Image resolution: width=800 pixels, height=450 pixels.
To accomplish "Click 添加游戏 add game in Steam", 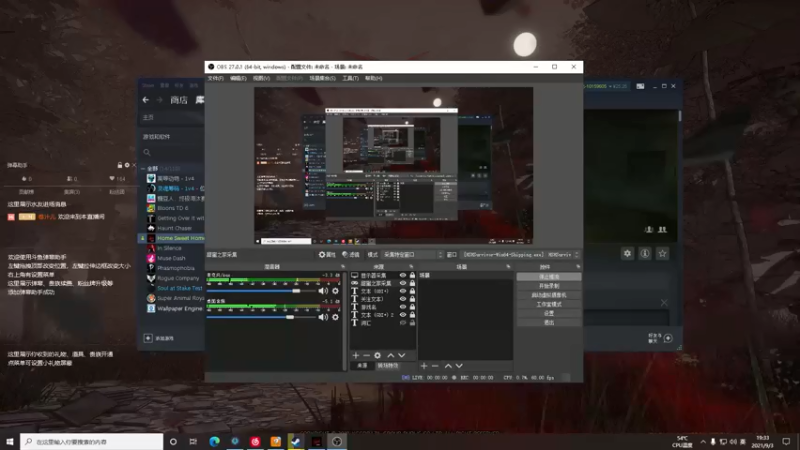I will (159, 338).
